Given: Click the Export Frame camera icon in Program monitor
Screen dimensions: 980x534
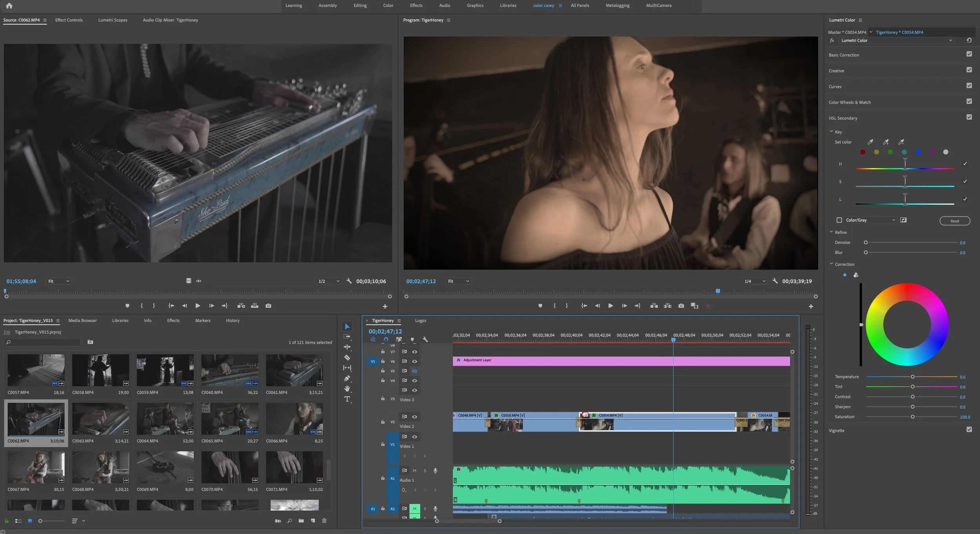Looking at the screenshot, I should (x=681, y=306).
